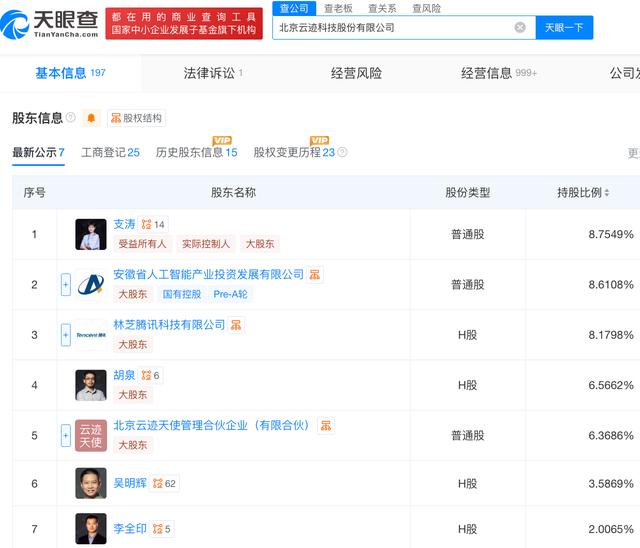Screen dimensions: 640x548
Task: Open the 历史股东信息 VIP tab
Action: point(196,153)
